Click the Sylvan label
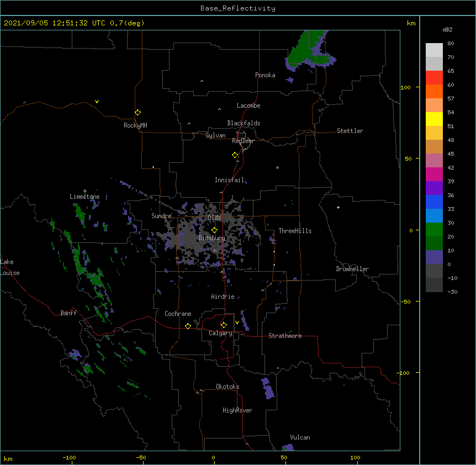476x465 pixels. 215,135
